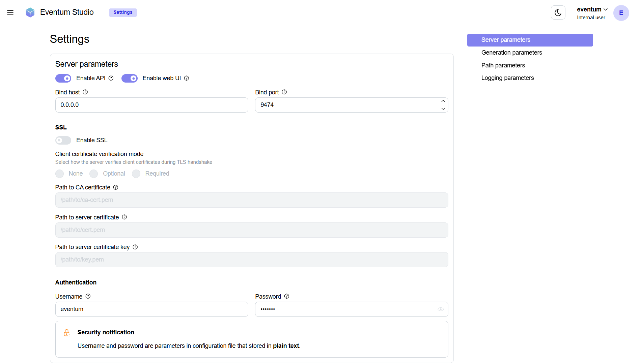Click help icon next to Password label
This screenshot has height=364, width=641.
pos(287,296)
